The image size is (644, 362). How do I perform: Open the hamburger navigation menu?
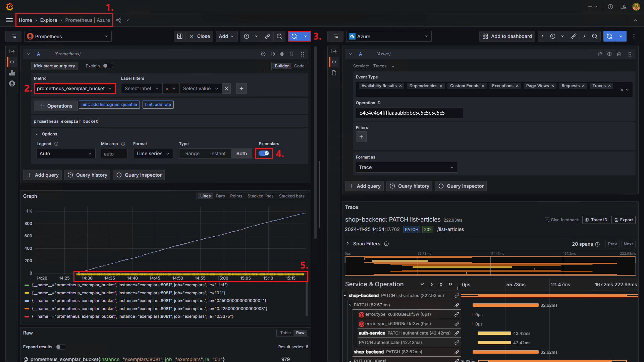pyautogui.click(x=9, y=20)
